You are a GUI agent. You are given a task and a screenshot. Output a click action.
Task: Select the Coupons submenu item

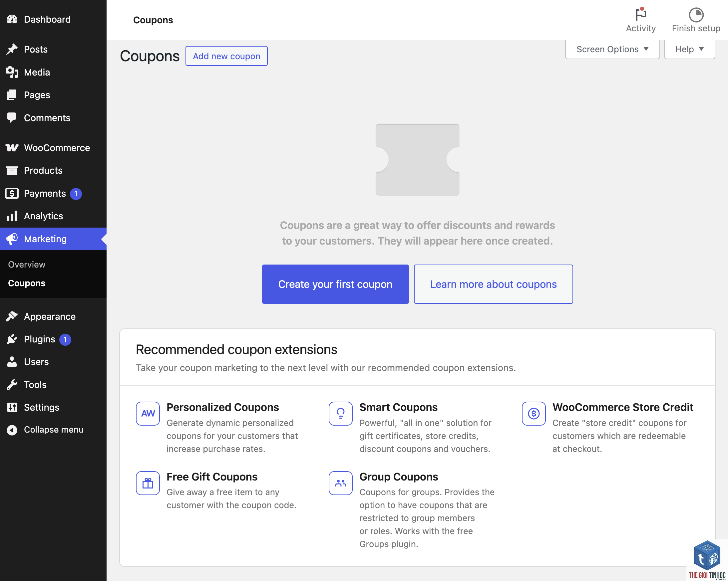pyautogui.click(x=27, y=283)
